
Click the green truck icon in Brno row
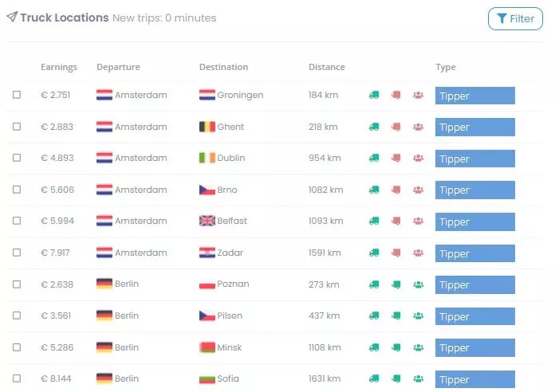[374, 190]
